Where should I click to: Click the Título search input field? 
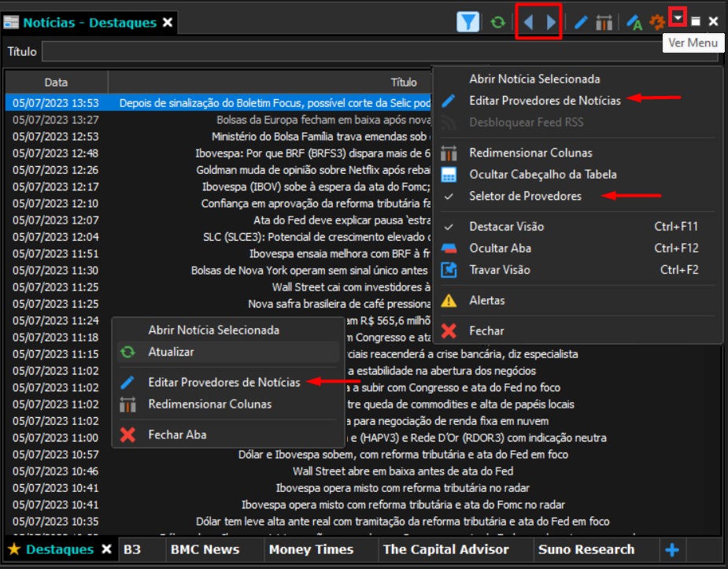click(x=352, y=51)
